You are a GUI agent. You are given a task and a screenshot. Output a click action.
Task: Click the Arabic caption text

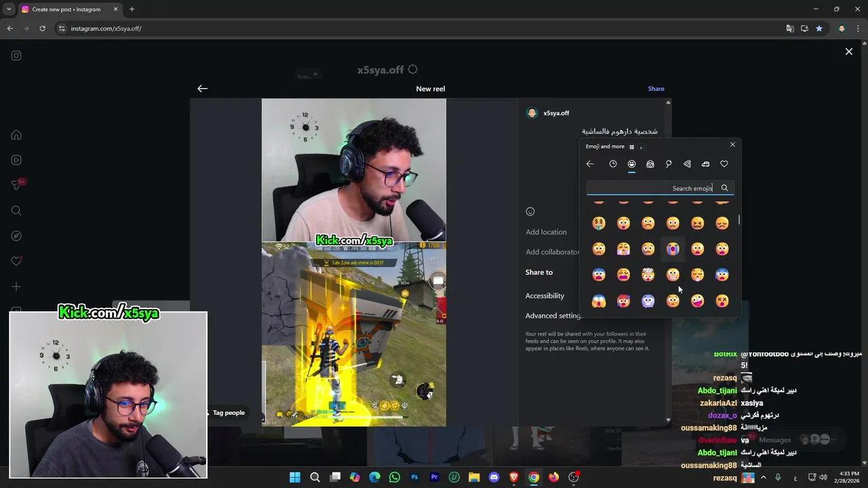tap(620, 131)
